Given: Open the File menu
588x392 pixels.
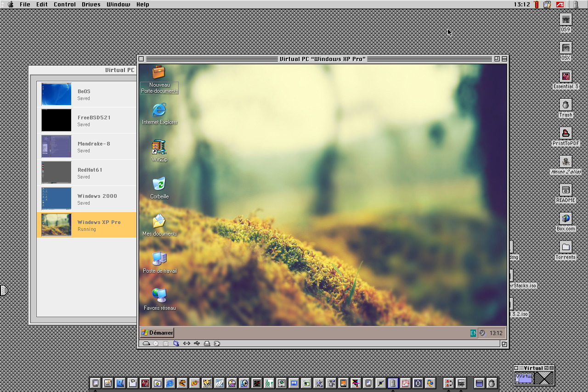Looking at the screenshot, I should 25,4.
